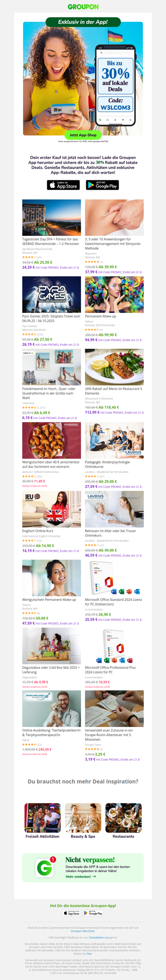166x980 pixels.
Task: Open the Permanent Make-up deal image
Action: click(114, 295)
